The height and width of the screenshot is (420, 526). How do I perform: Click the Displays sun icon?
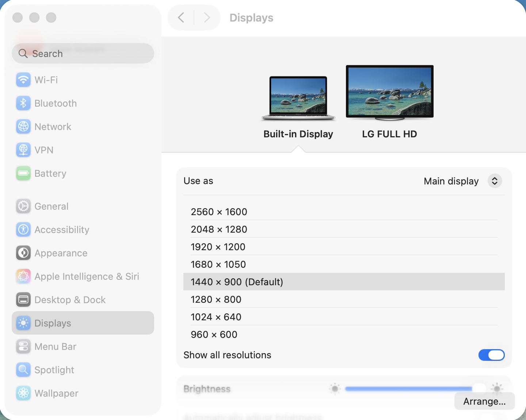[23, 323]
